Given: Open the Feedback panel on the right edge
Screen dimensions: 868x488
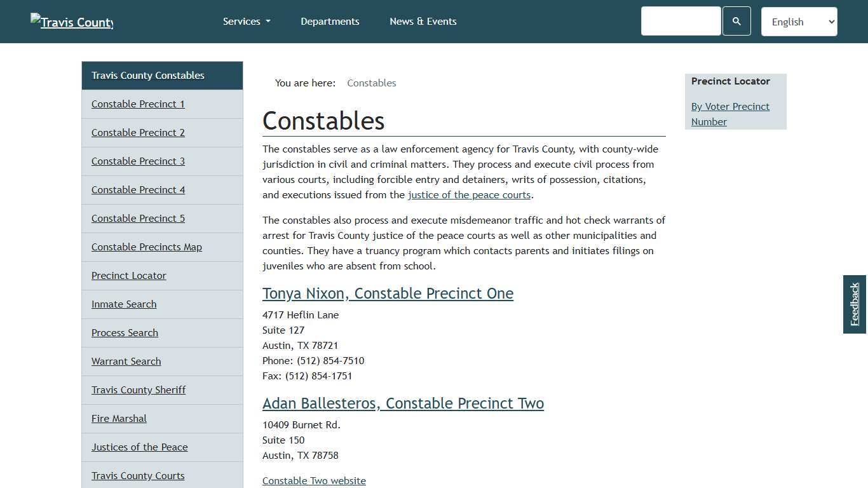Looking at the screenshot, I should click(854, 304).
